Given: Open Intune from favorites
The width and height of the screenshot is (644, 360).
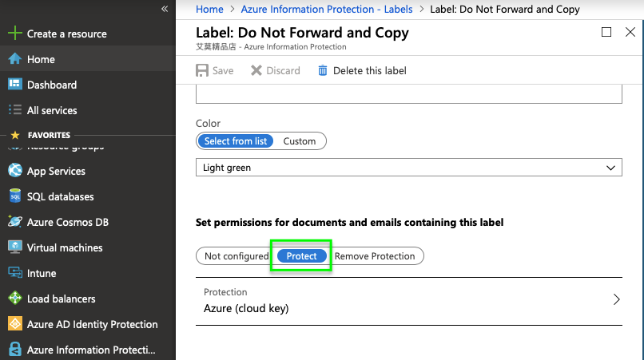Looking at the screenshot, I should pos(42,273).
